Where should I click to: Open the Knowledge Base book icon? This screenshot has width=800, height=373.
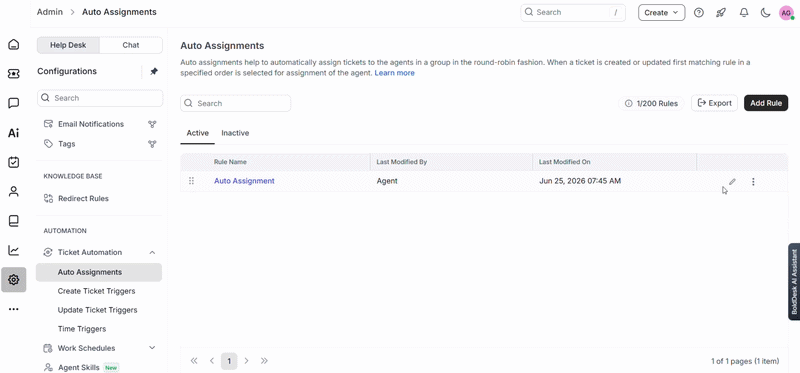tap(14, 221)
